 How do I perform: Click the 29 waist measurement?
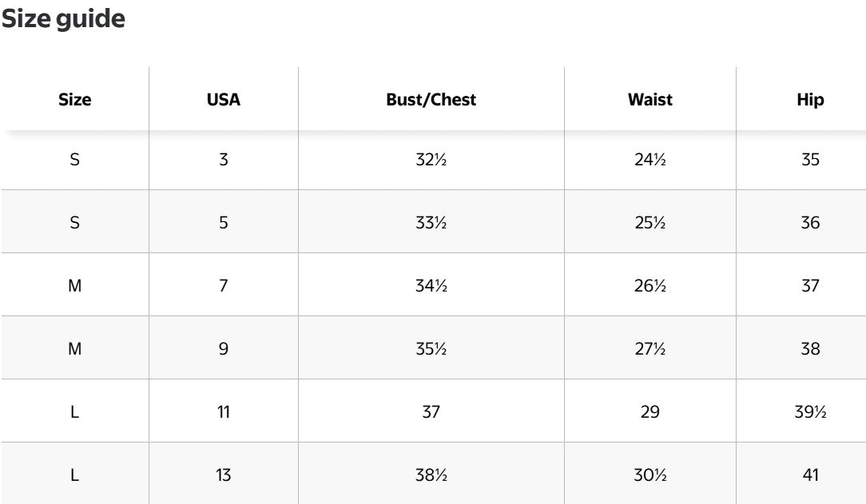[x=650, y=412]
